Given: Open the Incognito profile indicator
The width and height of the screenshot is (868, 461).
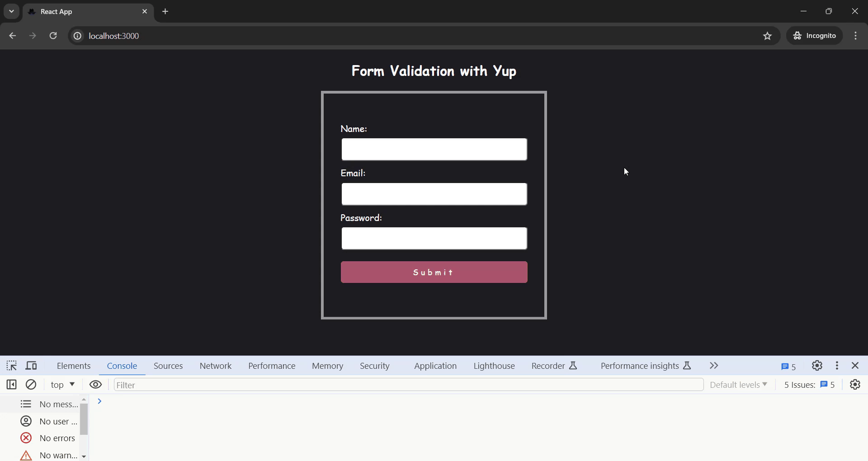Looking at the screenshot, I should click(x=815, y=36).
